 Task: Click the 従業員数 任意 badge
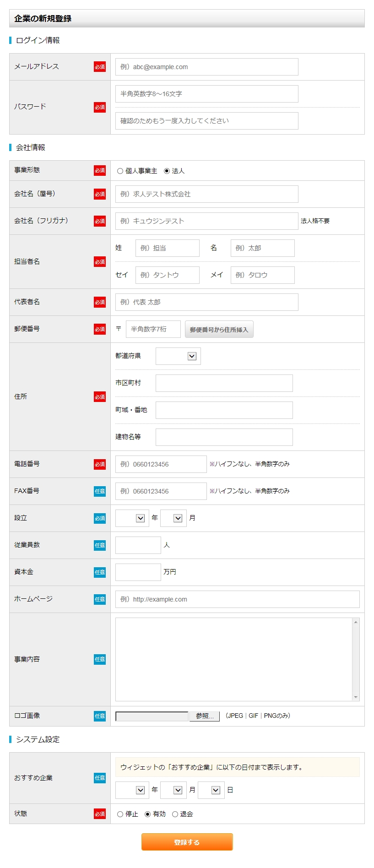[100, 545]
